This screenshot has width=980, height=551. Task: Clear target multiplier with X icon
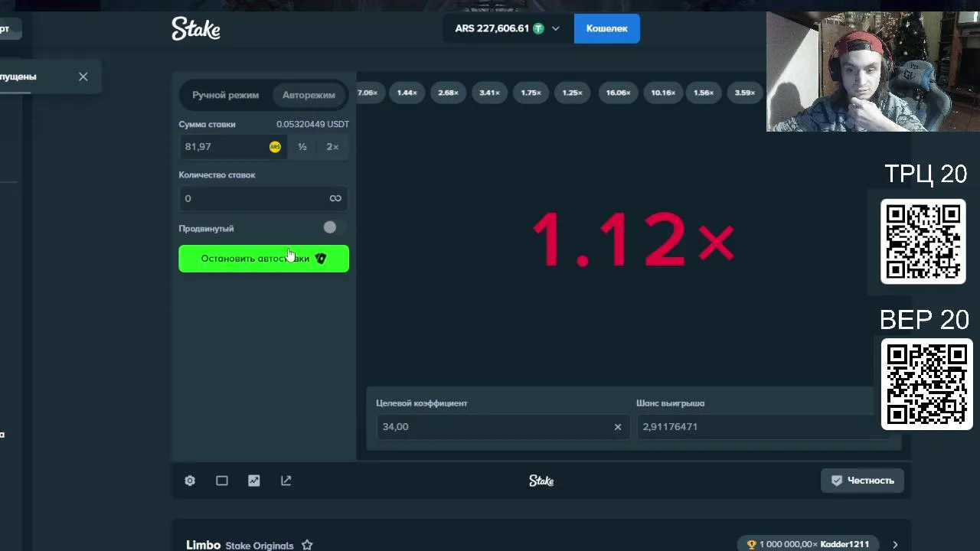618,427
